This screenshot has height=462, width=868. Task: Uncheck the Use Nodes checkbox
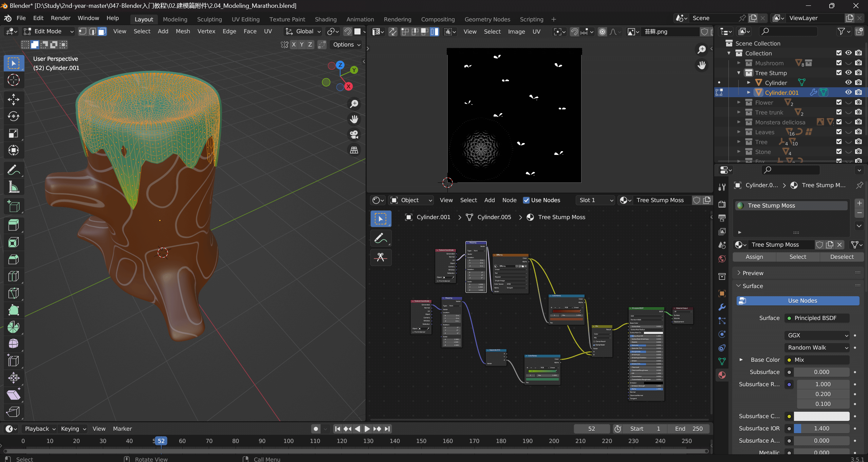526,200
